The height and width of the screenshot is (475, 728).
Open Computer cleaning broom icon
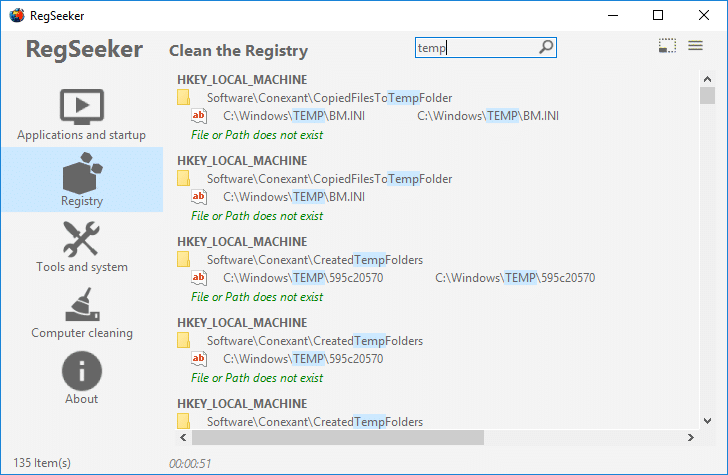click(x=82, y=305)
